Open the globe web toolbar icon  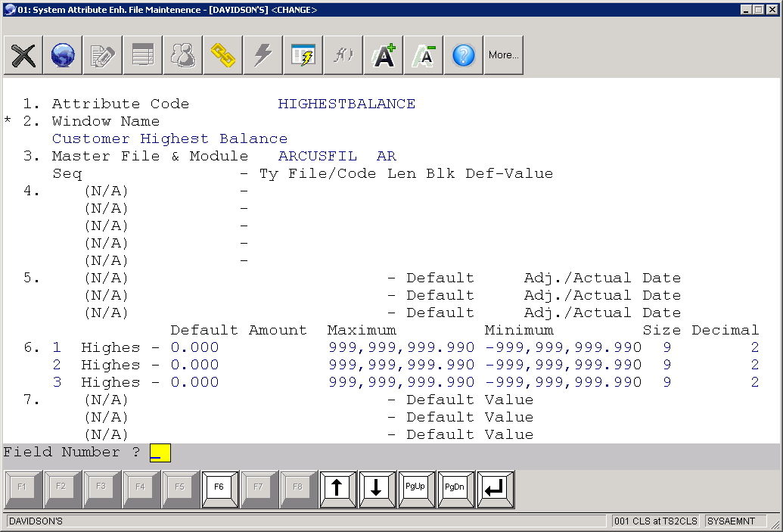[x=63, y=55]
